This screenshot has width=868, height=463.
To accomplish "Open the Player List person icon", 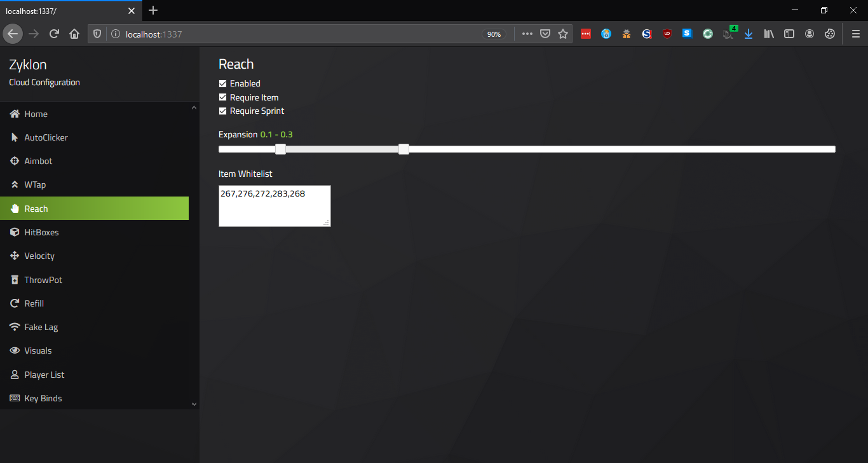I will click(x=15, y=375).
